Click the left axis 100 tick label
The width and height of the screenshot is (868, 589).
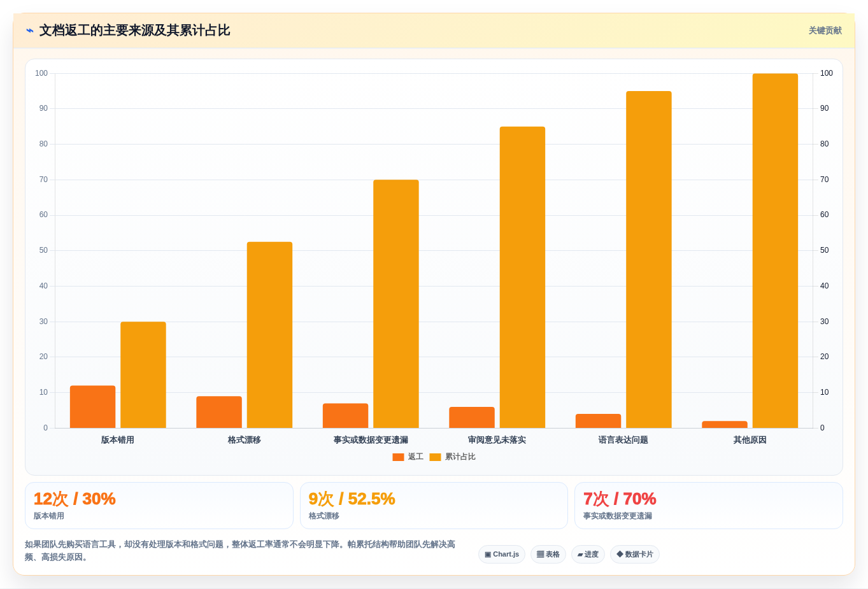pos(41,73)
